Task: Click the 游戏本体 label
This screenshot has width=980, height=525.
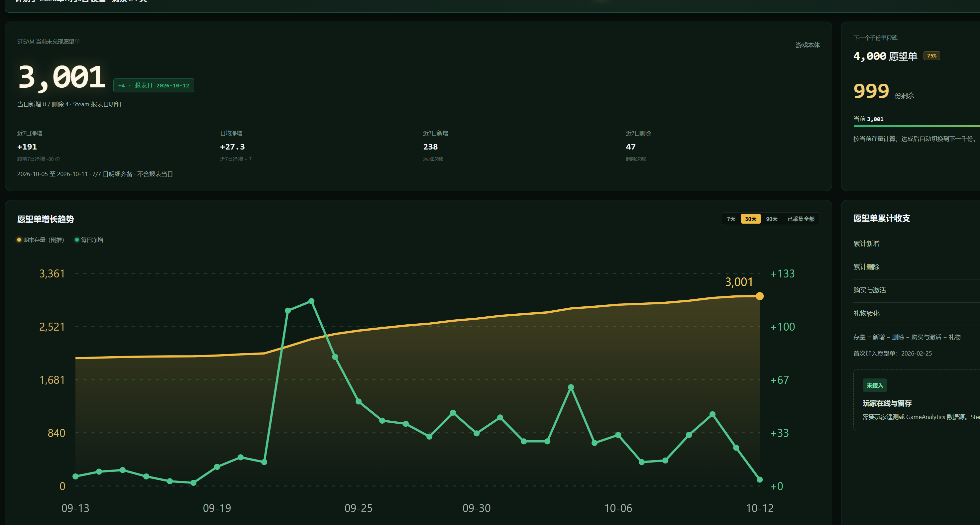Action: pos(808,45)
